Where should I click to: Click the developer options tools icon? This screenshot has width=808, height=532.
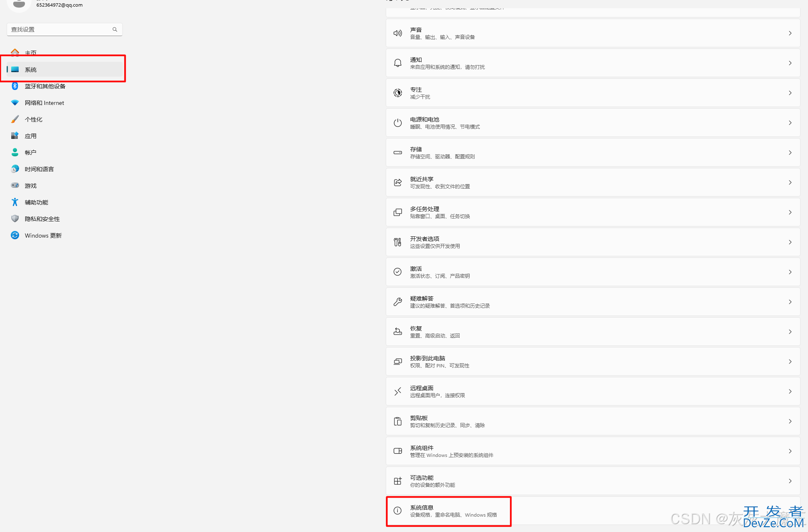click(x=397, y=242)
